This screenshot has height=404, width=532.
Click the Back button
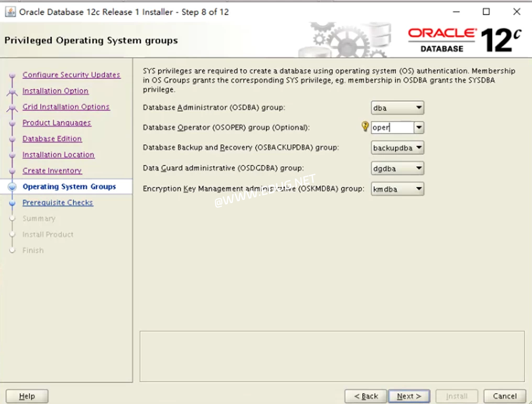365,396
